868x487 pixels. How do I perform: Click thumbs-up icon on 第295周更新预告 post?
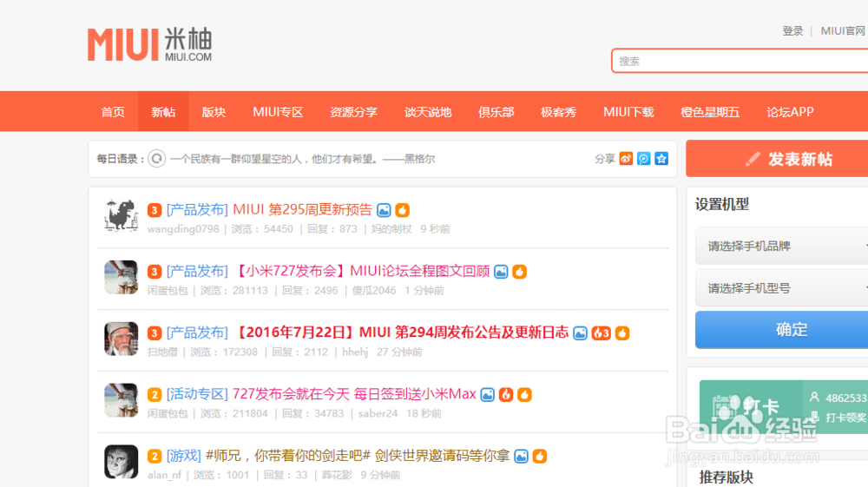point(403,210)
